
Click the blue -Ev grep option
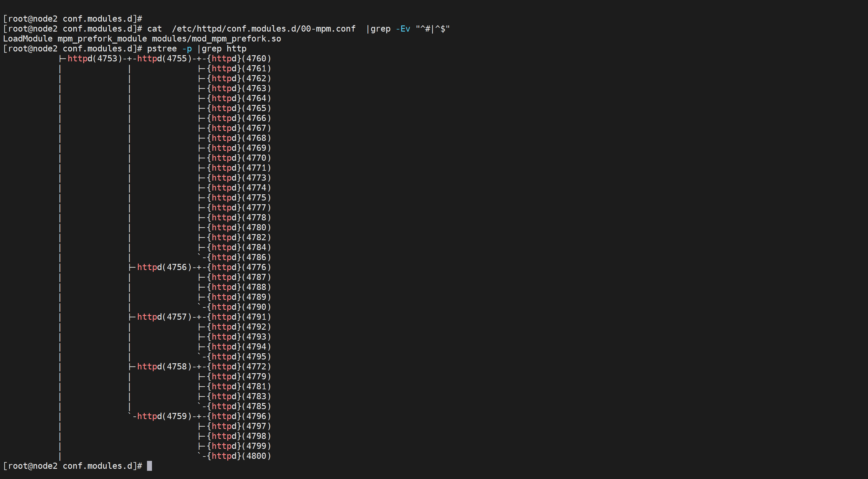pos(403,29)
